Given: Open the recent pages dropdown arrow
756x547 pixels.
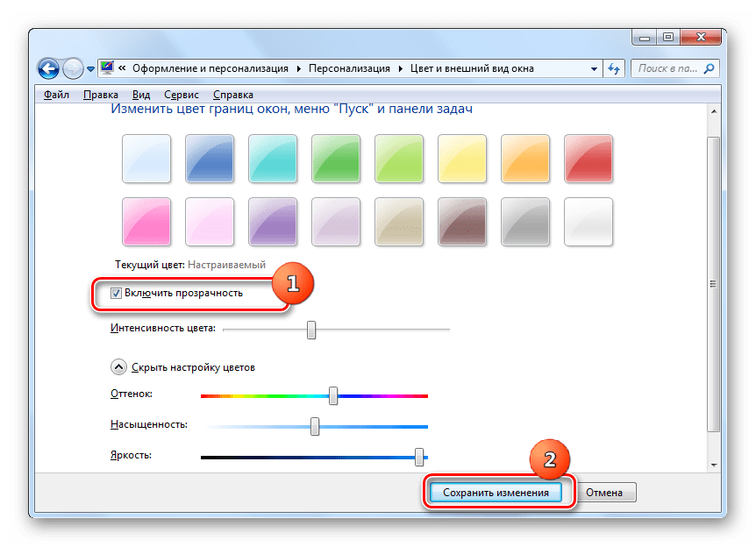Looking at the screenshot, I should (x=90, y=69).
